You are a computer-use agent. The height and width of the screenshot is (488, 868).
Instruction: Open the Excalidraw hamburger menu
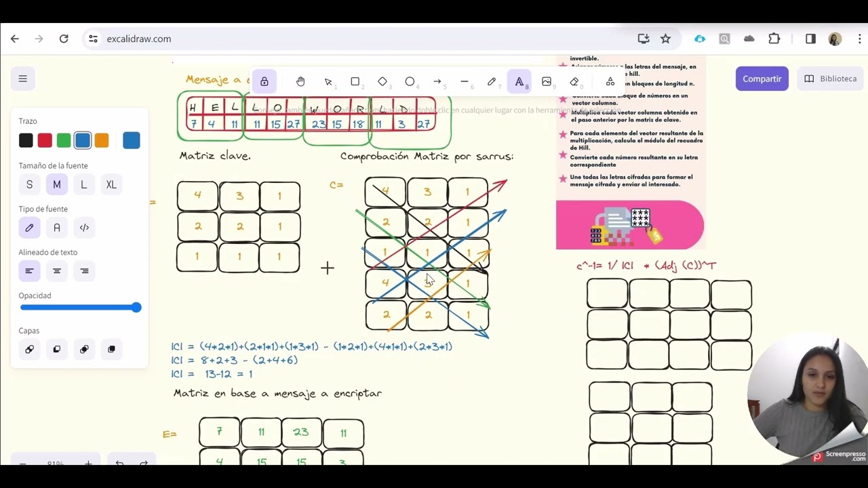tap(22, 79)
